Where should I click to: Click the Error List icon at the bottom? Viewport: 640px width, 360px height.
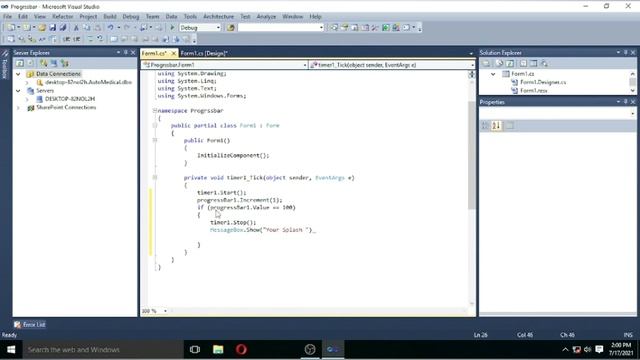[17, 324]
